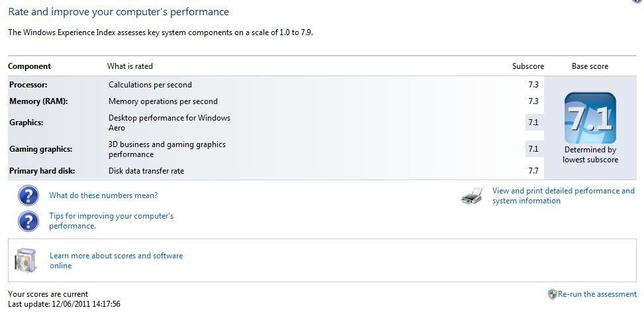Screen dimensions: 644x320
Task: Click the question mark icon beside 'What do these numbers mean?'
Action: [28, 195]
